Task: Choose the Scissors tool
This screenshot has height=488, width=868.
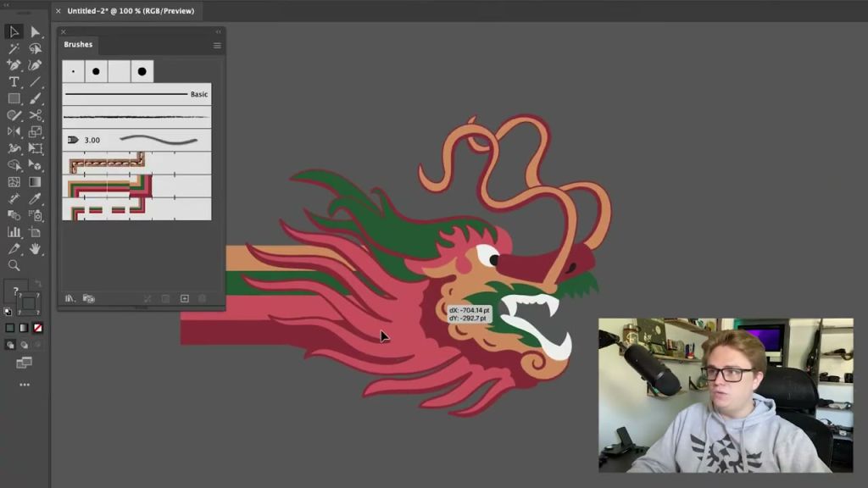Action: 35,115
